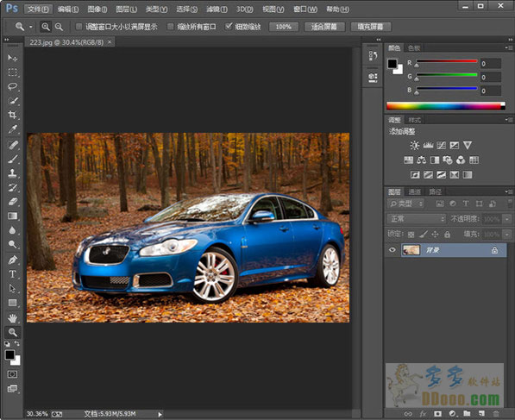Viewport: 515px width, 420px height.
Task: Select the Gradient tool
Action: (x=12, y=216)
